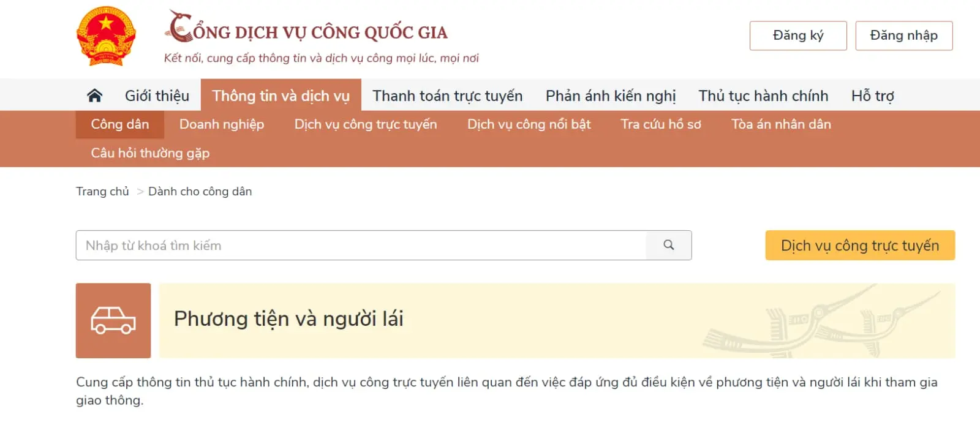The height and width of the screenshot is (422, 980).
Task: Click the search magnifier icon button
Action: pos(669,245)
